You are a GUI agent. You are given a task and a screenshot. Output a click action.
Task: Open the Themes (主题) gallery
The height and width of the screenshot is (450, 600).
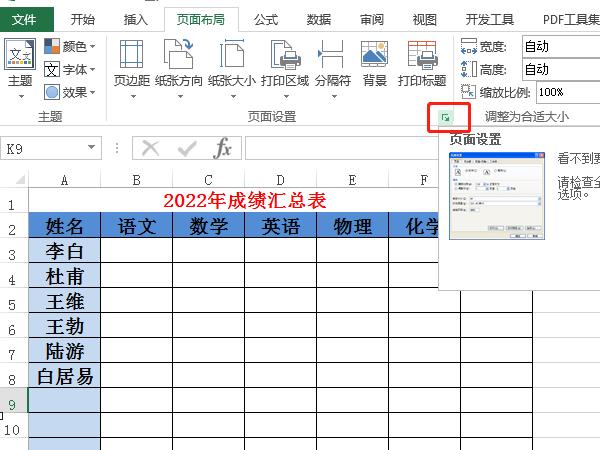[20, 62]
